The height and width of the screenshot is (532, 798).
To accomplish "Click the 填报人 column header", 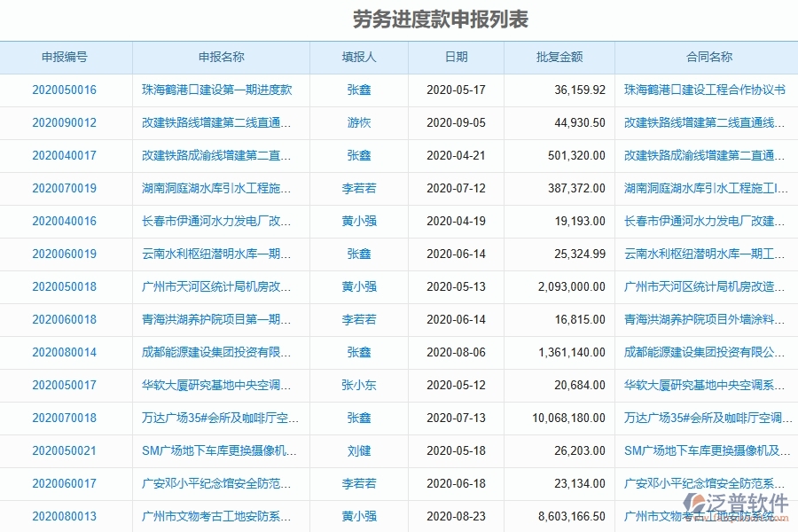I will click(358, 57).
